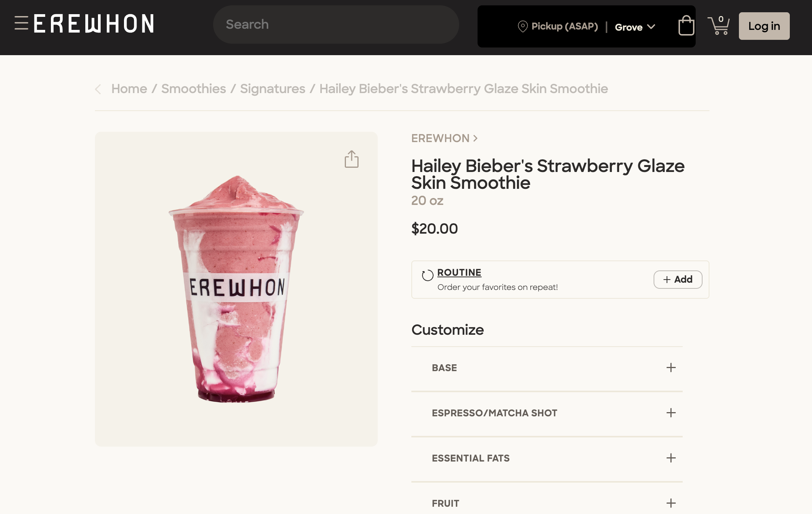Image resolution: width=812 pixels, height=514 pixels.
Task: Open the EREWHON brand link
Action: pos(444,138)
